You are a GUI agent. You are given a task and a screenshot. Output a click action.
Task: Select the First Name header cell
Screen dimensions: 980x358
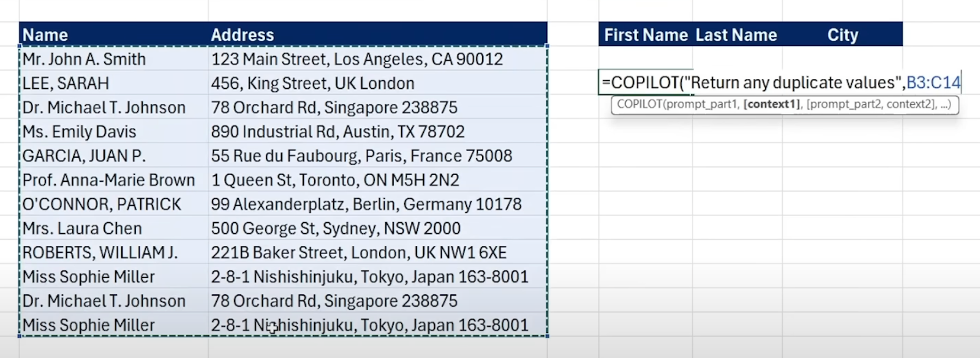[646, 35]
